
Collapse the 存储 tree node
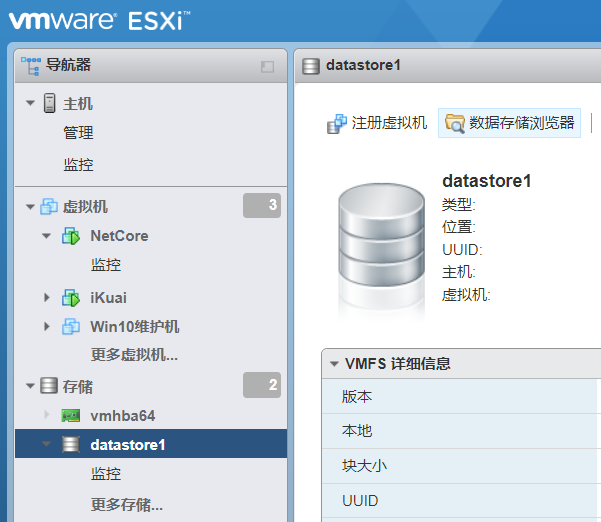30,386
